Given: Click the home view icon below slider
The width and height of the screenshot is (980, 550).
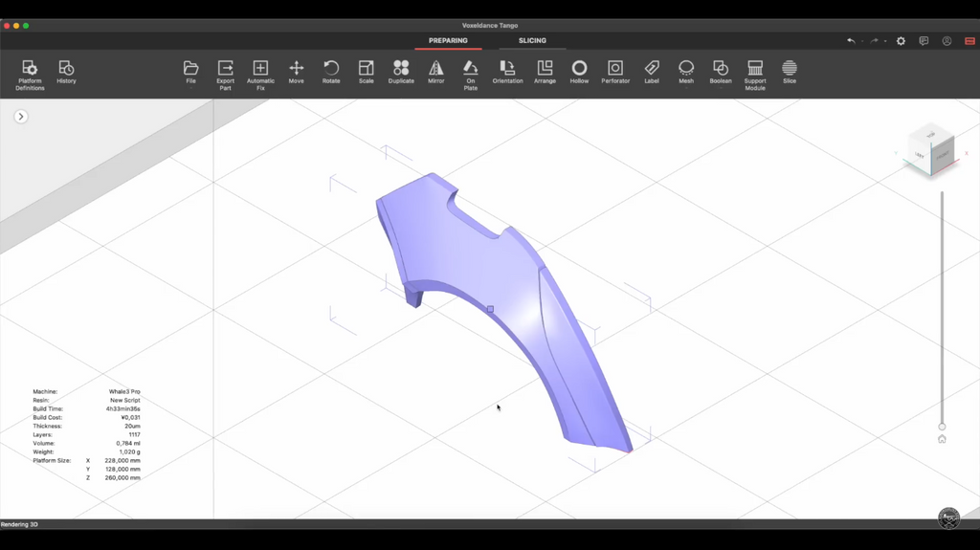Looking at the screenshot, I should tap(942, 439).
